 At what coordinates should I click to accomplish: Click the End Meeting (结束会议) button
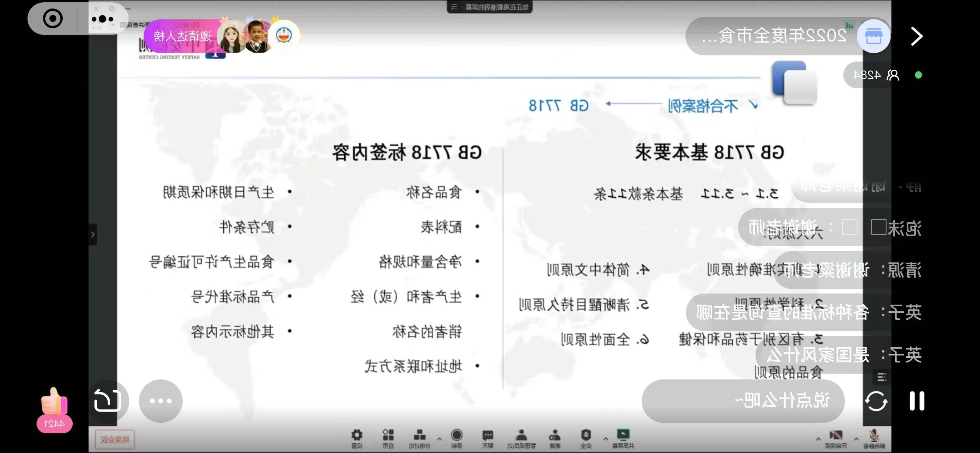coord(115,439)
